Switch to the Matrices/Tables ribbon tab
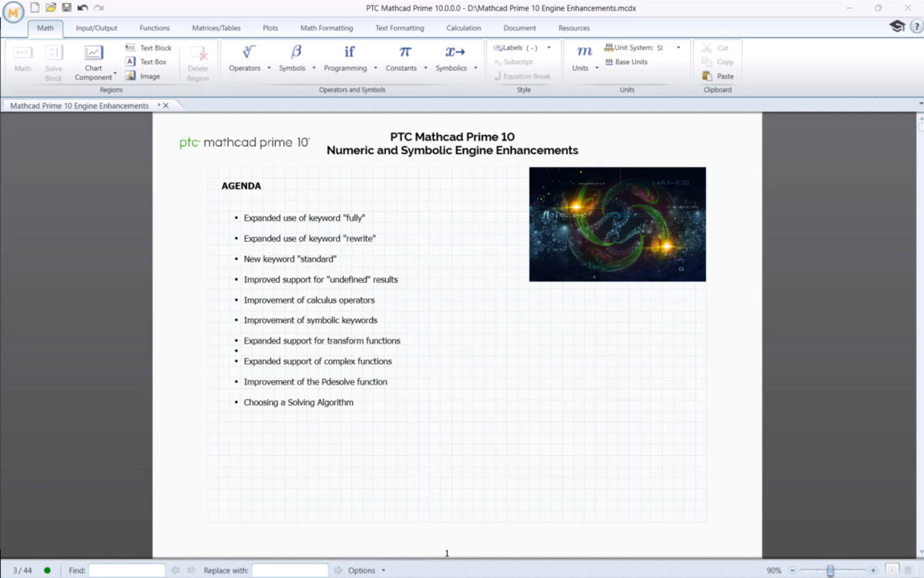The image size is (924, 578). click(216, 28)
